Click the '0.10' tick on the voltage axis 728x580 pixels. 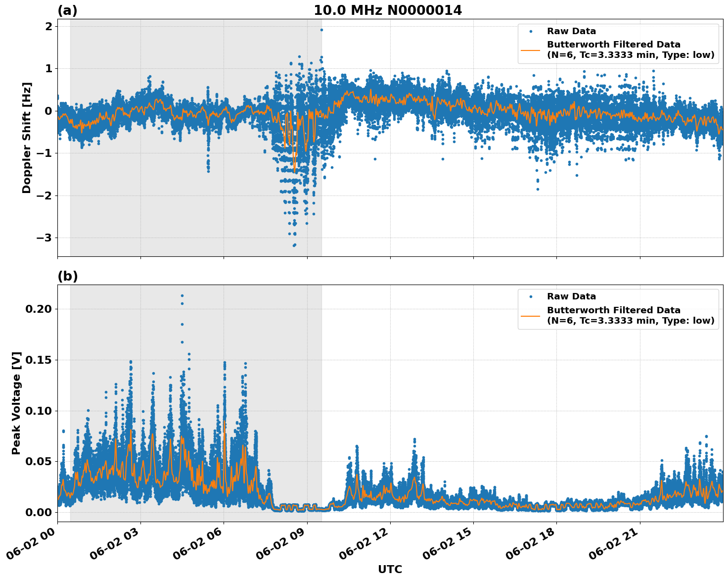click(39, 411)
